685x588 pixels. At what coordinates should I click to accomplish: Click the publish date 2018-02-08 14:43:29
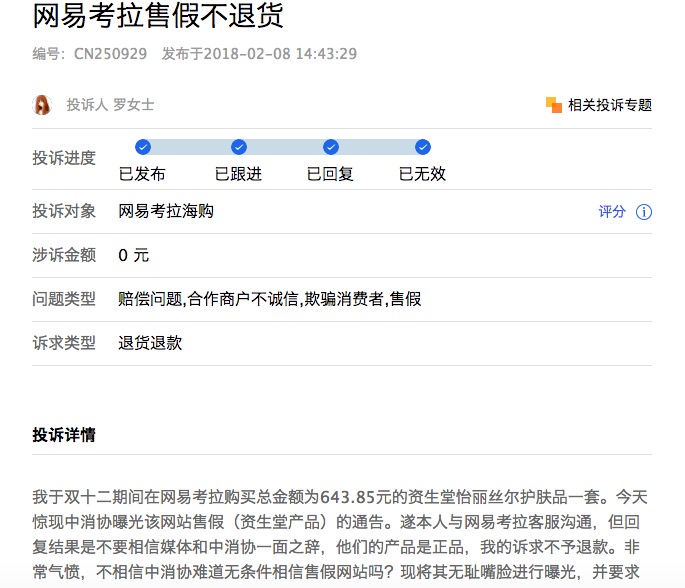tap(280, 54)
